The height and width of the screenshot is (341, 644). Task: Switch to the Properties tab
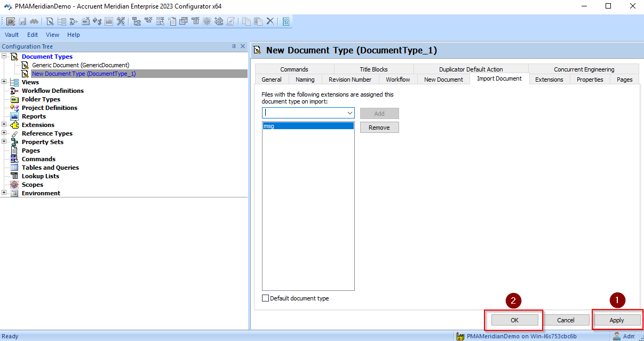590,80
